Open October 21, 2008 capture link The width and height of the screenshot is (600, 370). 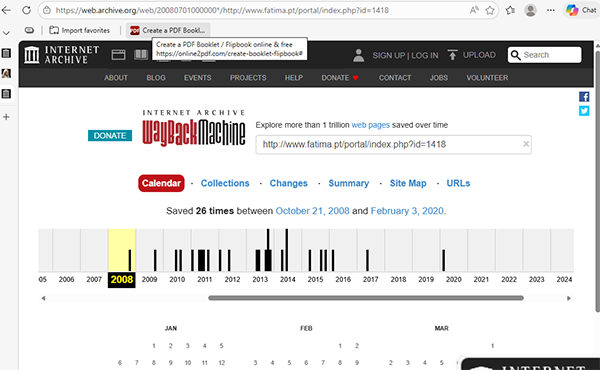click(x=312, y=211)
